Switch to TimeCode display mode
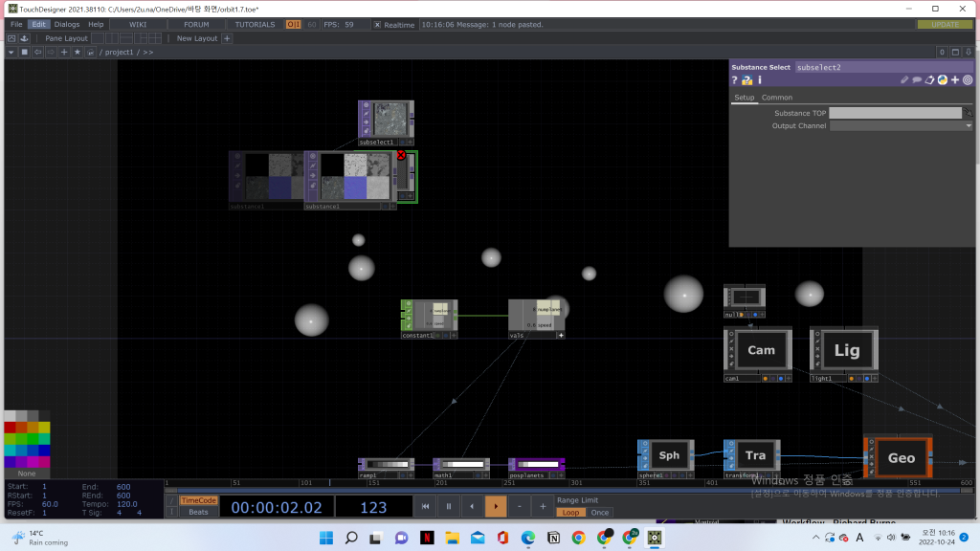The image size is (980, 551). (x=198, y=500)
